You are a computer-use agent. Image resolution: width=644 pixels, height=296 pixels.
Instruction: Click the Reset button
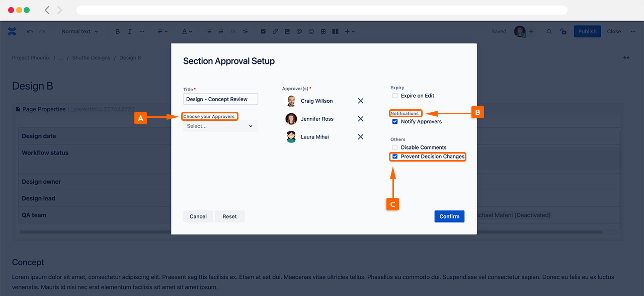pos(229,216)
